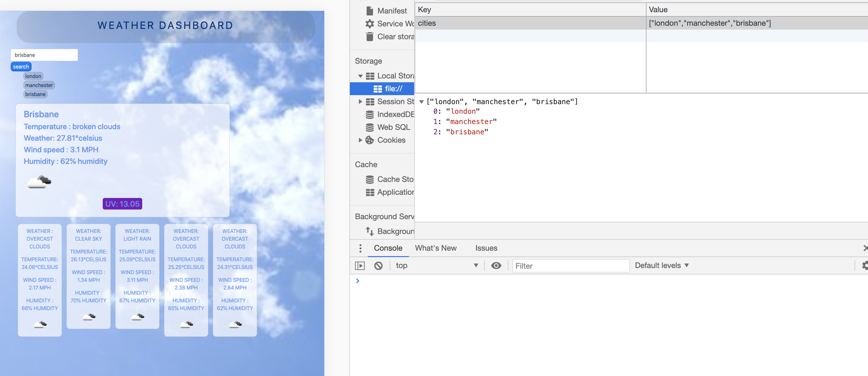
Task: Expand the Session Storage tree
Action: point(360,102)
